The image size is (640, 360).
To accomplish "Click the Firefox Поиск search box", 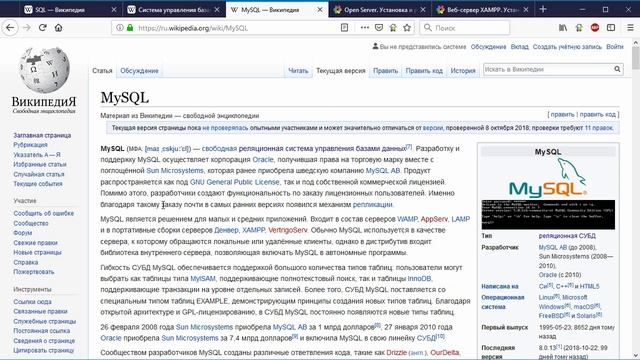I will pyautogui.click(x=465, y=28).
